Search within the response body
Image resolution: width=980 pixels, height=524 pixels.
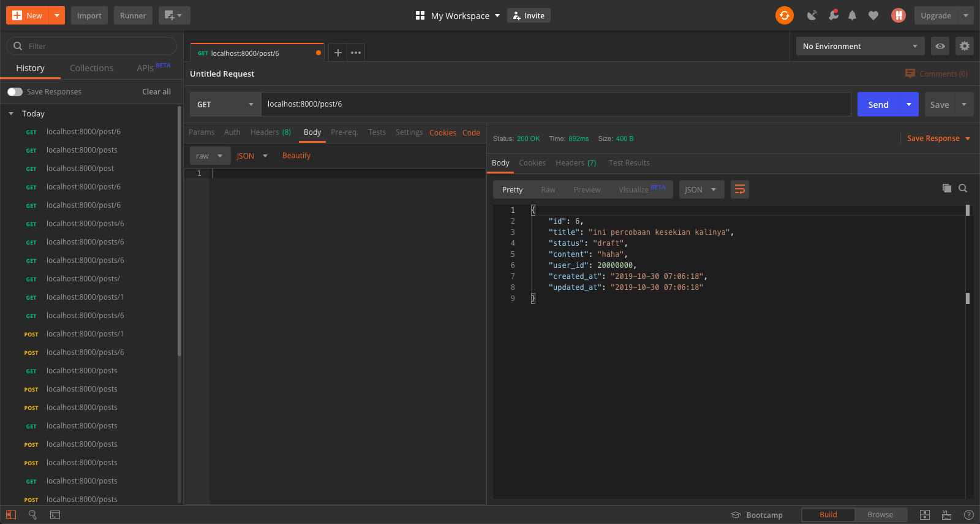[963, 189]
